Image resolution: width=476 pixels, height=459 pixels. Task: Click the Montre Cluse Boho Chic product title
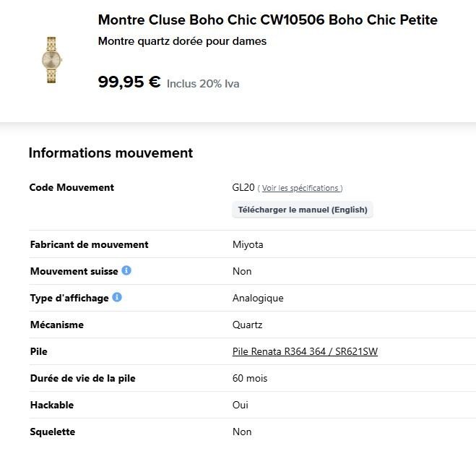click(268, 20)
